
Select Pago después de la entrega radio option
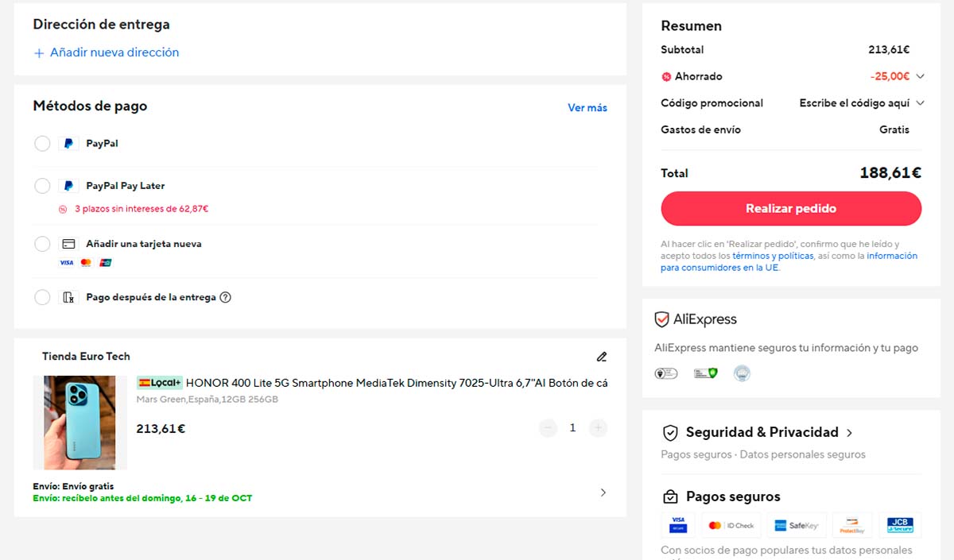[42, 298]
